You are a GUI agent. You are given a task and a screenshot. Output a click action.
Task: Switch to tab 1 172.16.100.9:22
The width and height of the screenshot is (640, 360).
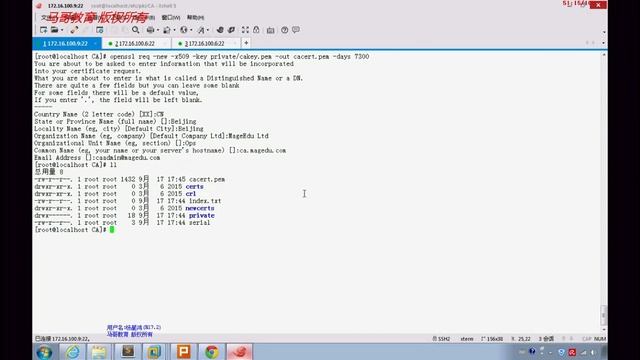[x=65, y=43]
